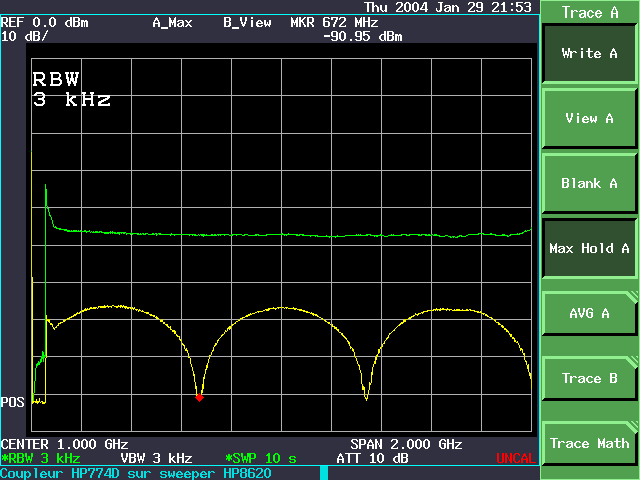This screenshot has height=480, width=640.
Task: Select the View A softkey
Action: pos(589,118)
